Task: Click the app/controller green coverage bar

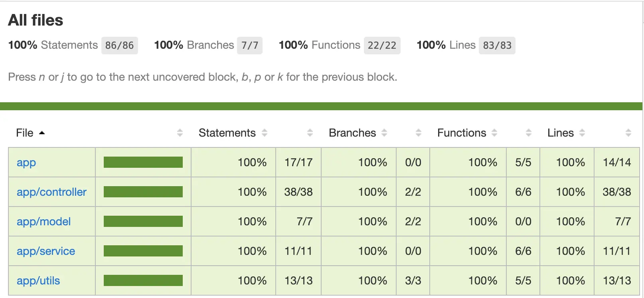Action: (143, 192)
